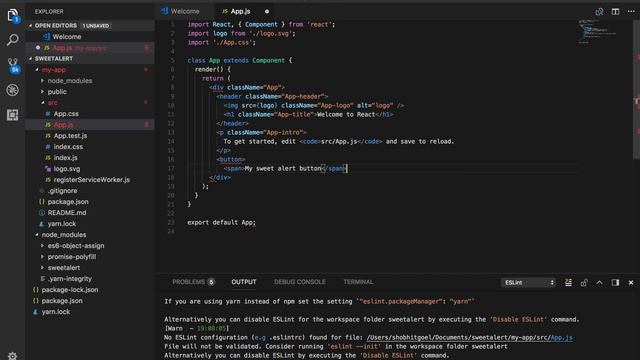Open package.json inside my-app
Screen dimensions: 640x360
tap(90, 202)
